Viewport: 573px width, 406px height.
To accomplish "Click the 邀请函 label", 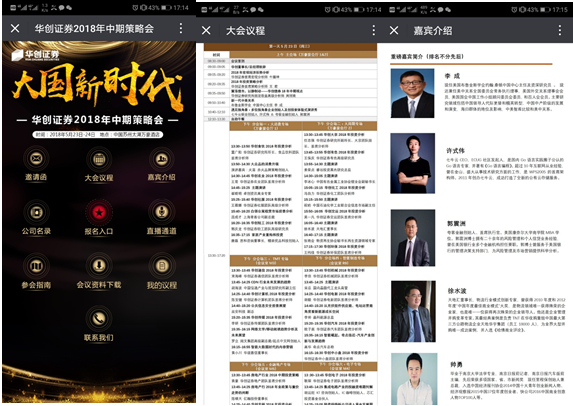I will (36, 177).
